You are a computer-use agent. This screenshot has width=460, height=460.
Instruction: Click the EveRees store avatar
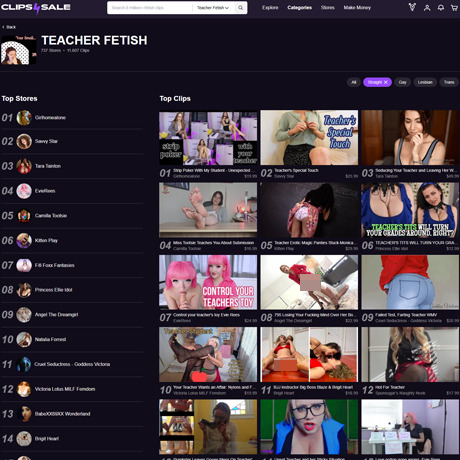(24, 191)
